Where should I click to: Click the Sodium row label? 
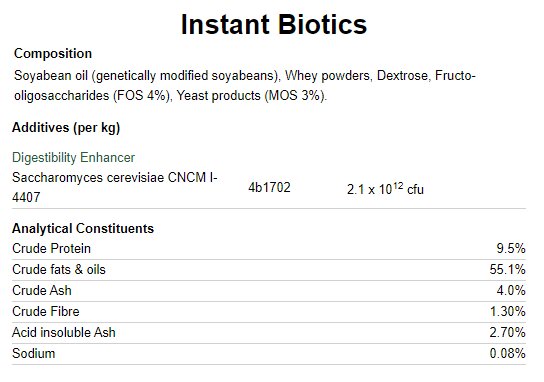point(34,354)
